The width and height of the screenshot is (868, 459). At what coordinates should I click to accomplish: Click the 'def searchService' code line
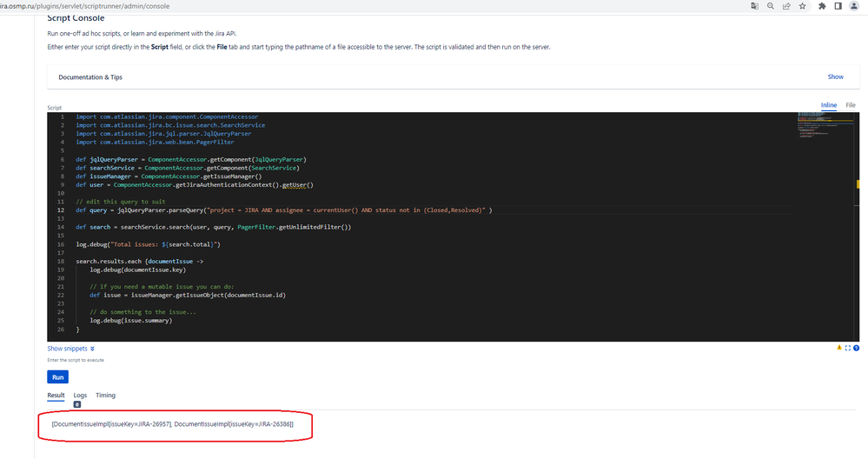pyautogui.click(x=187, y=168)
